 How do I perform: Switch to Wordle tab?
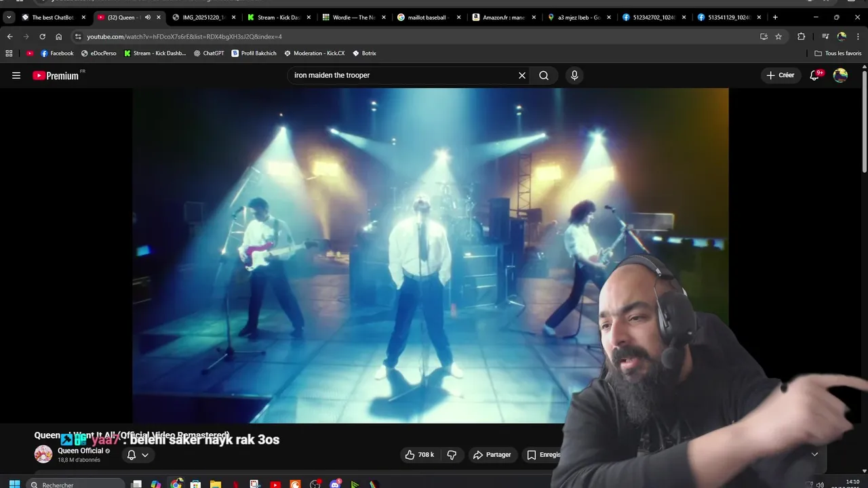pyautogui.click(x=353, y=17)
